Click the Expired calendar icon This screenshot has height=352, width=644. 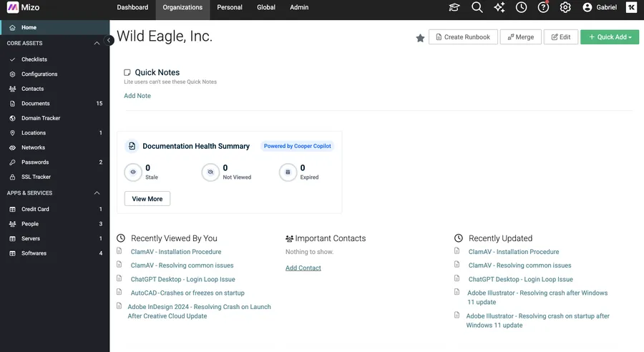pyautogui.click(x=288, y=172)
